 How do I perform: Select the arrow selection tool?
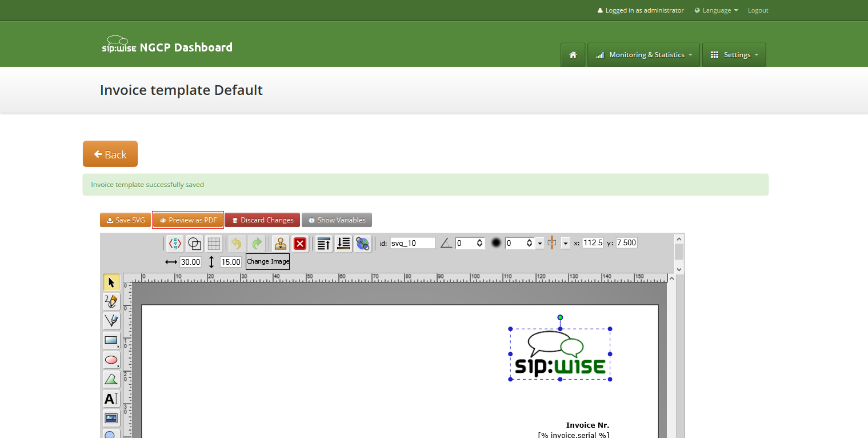point(110,281)
